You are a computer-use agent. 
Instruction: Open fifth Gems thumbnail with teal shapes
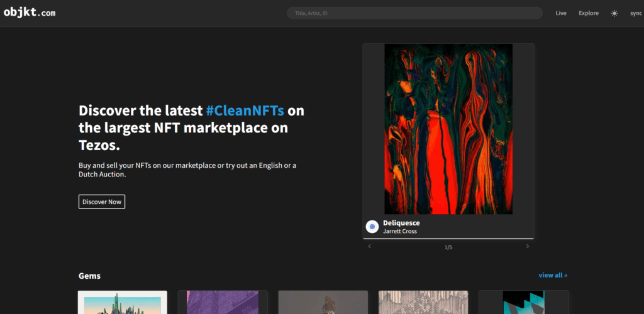524,302
